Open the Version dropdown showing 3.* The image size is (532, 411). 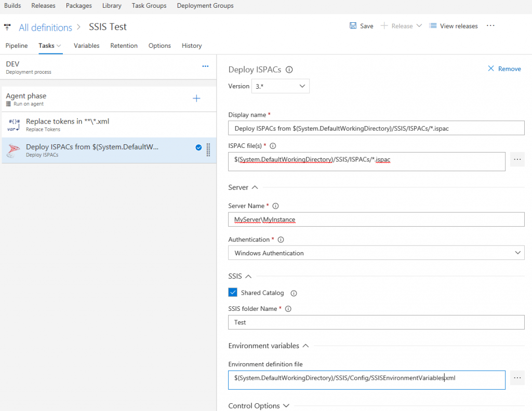(281, 86)
